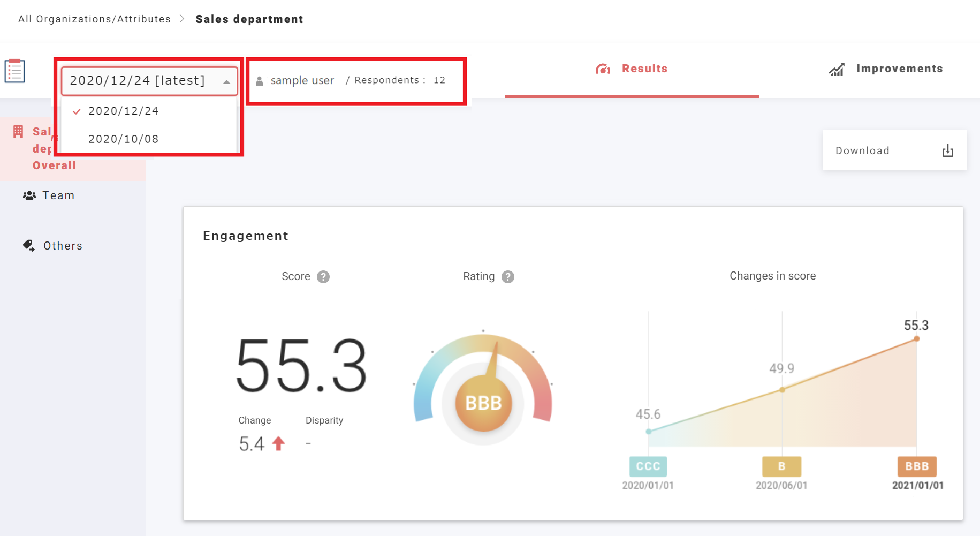The image size is (980, 536).
Task: Click the Results gauge icon
Action: click(603, 69)
